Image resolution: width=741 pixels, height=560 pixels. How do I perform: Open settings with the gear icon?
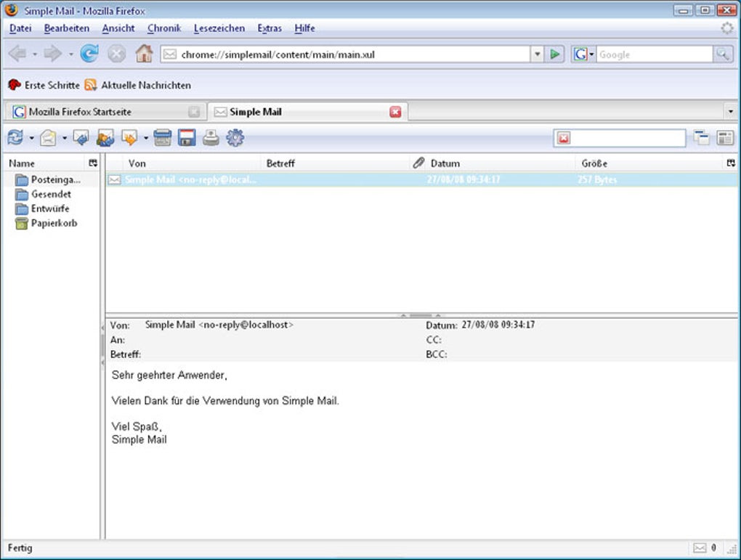click(235, 138)
